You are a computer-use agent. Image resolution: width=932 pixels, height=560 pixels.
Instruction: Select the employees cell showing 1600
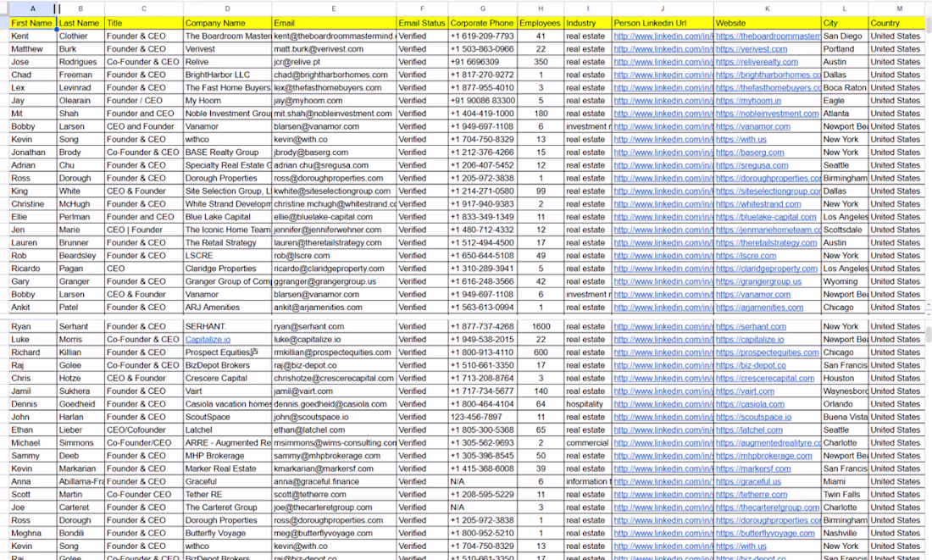pyautogui.click(x=541, y=326)
